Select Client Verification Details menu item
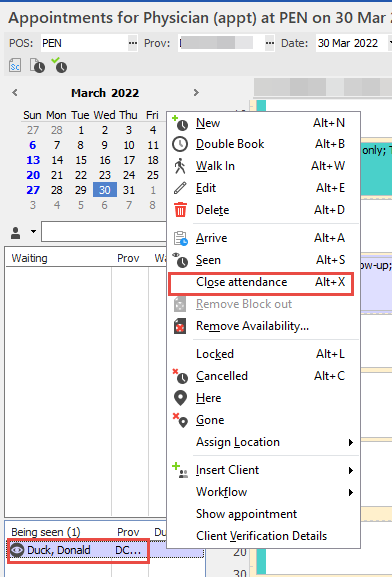Image resolution: width=392 pixels, height=577 pixels. point(263,536)
